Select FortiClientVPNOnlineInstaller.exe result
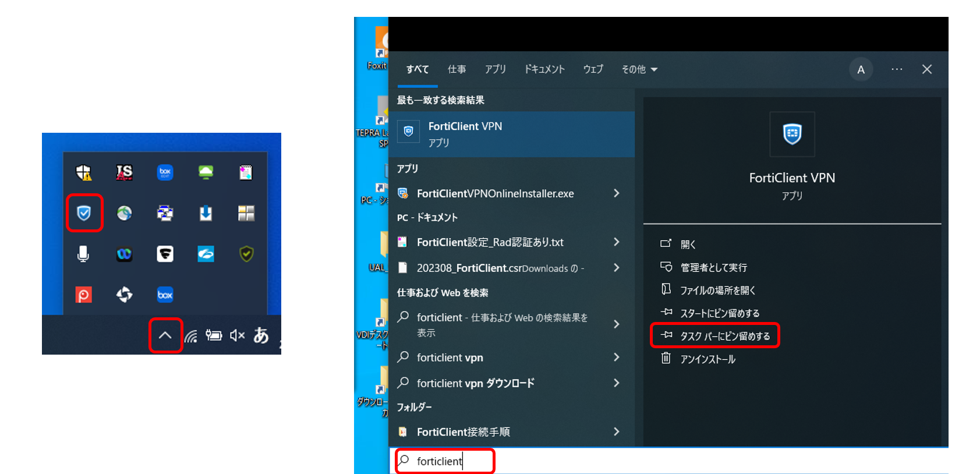The height and width of the screenshot is (474, 980). (495, 193)
